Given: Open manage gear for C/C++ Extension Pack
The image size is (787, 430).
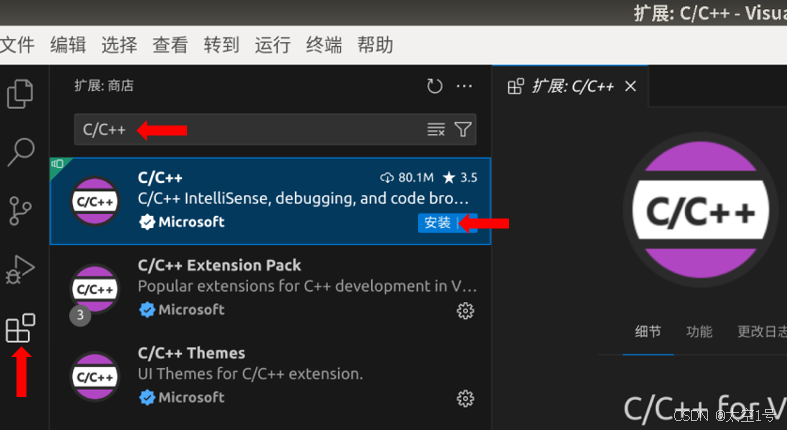Looking at the screenshot, I should 465,311.
